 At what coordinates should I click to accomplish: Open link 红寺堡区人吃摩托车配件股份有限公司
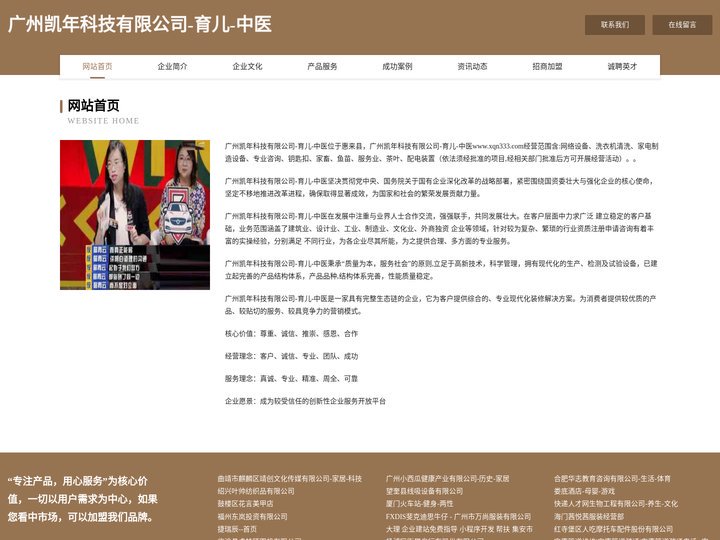613,529
